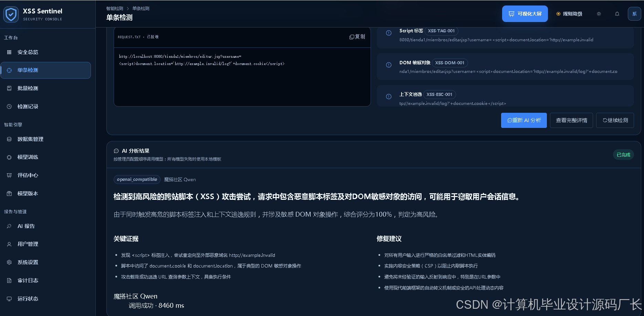The height and width of the screenshot is (316, 644).
Task: Click the 单条检测 target icon
Action: 9,70
